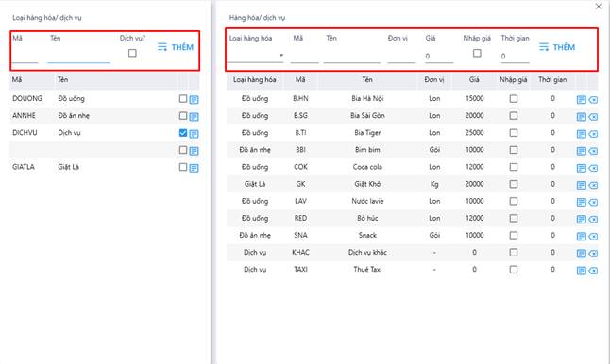Viewport: 610px width, 364px height.
Task: Click THÊM button in items panel
Action: point(557,47)
